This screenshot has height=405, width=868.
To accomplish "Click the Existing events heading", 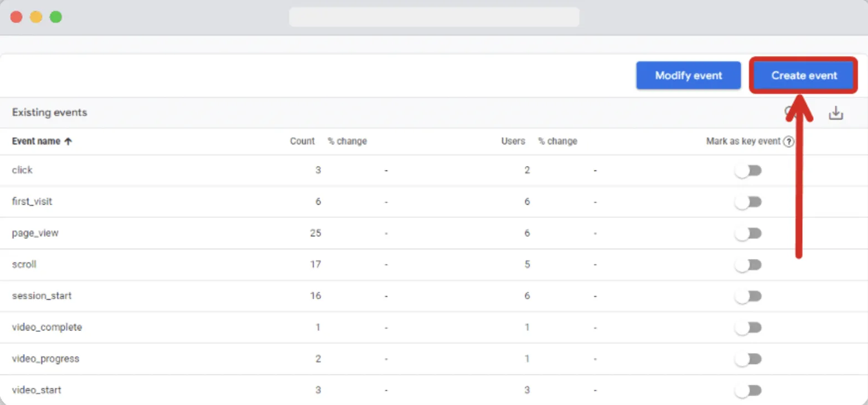I will [x=50, y=112].
